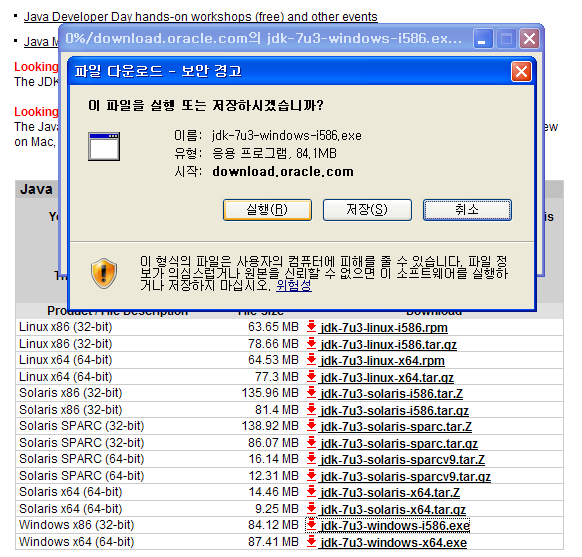582x557 pixels.
Task: Download jdk-7u3-linux-i586.tar.gz
Action: point(388,344)
